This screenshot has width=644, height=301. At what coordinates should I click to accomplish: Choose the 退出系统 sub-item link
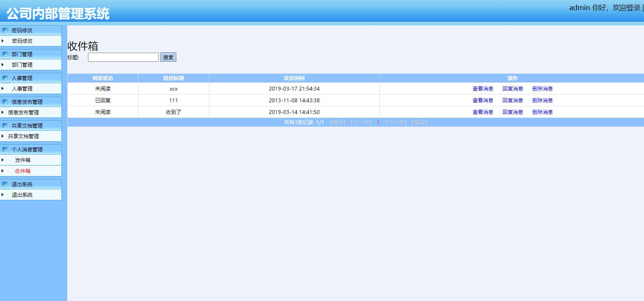click(22, 195)
